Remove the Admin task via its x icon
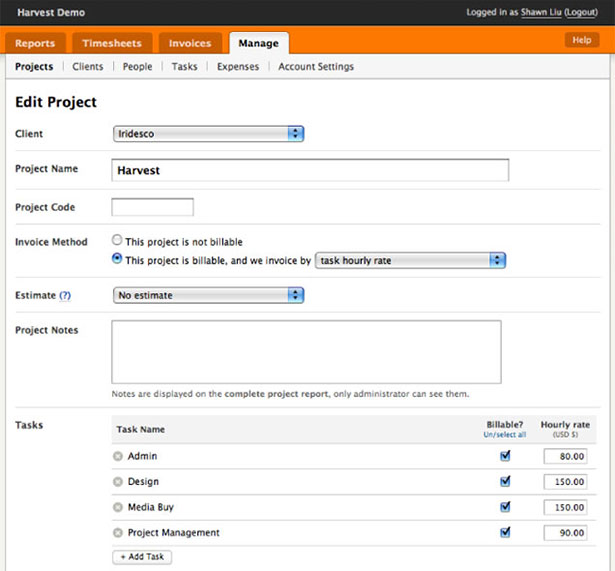 [118, 456]
